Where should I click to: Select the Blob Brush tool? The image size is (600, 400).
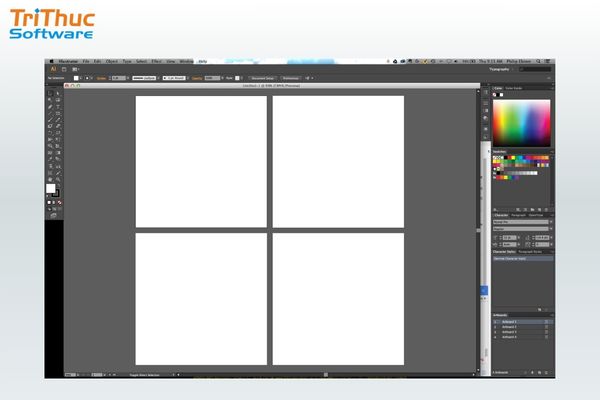pos(50,126)
